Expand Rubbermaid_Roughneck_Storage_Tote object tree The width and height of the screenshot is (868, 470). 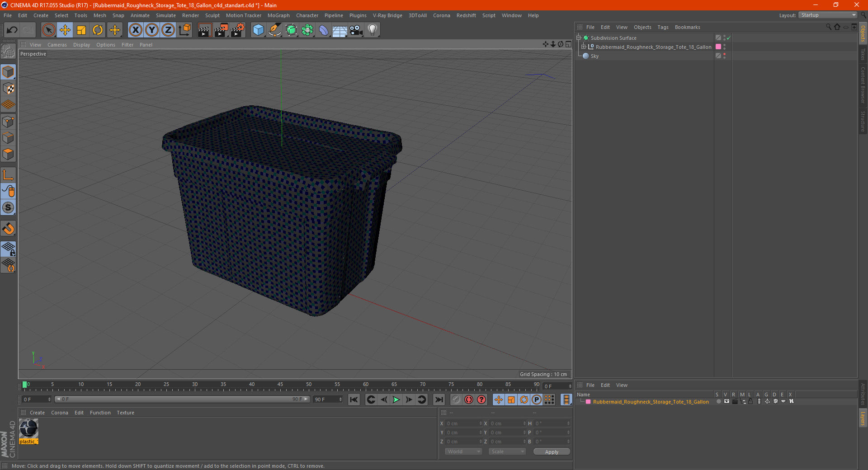tap(583, 47)
